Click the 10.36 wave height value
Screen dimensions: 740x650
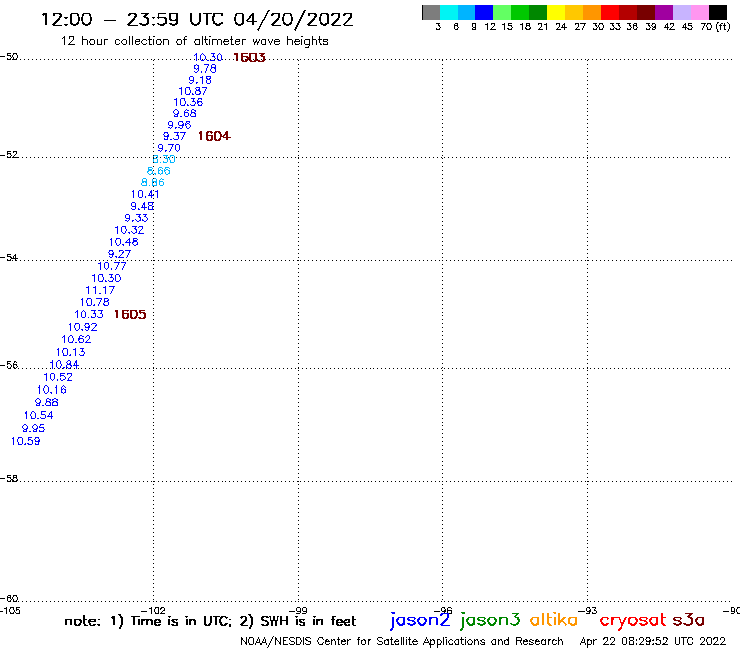coord(188,102)
